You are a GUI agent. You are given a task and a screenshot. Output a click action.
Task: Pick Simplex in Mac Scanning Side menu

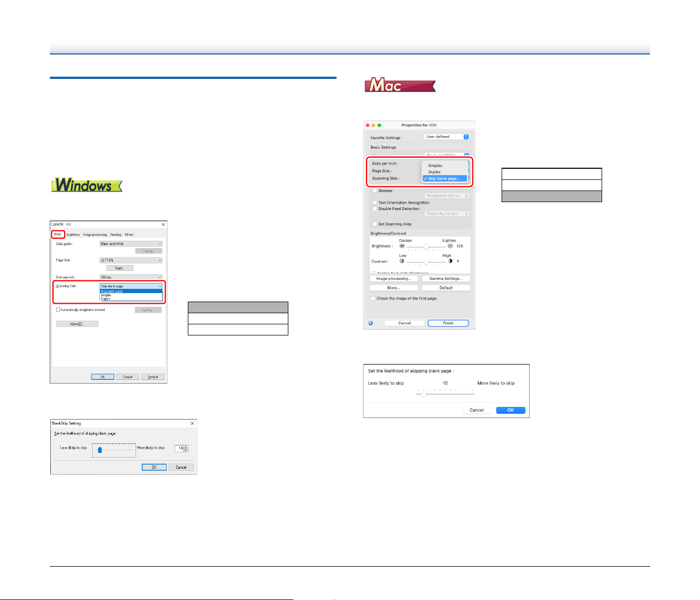point(445,166)
